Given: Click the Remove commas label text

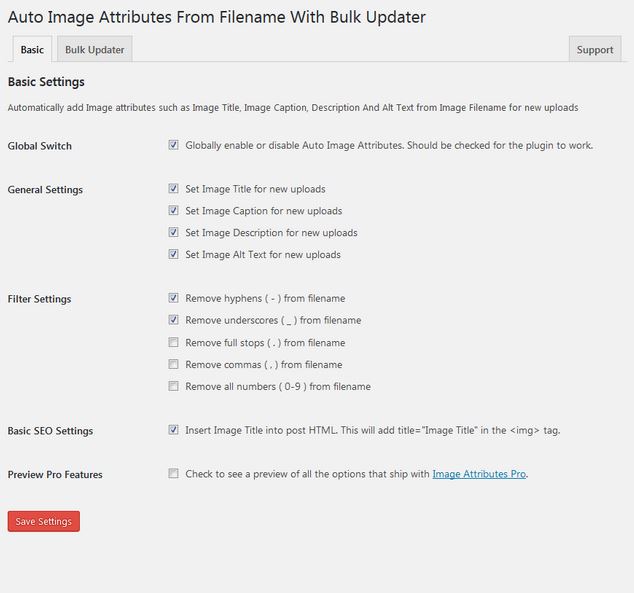Looking at the screenshot, I should click(264, 365).
